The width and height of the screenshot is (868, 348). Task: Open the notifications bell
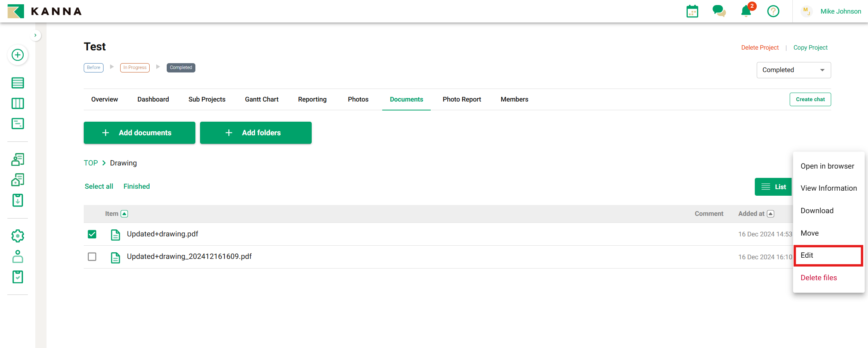[746, 11]
